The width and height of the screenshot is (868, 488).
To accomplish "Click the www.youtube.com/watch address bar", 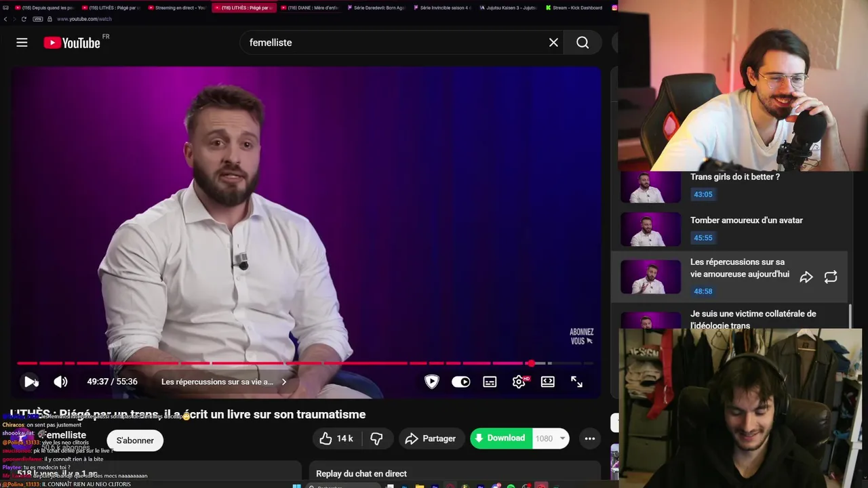I will point(84,19).
